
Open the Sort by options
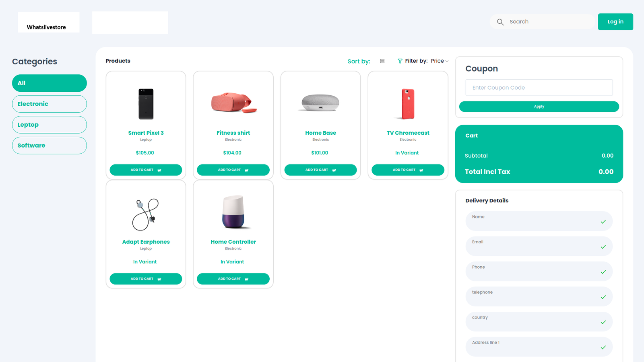point(359,61)
